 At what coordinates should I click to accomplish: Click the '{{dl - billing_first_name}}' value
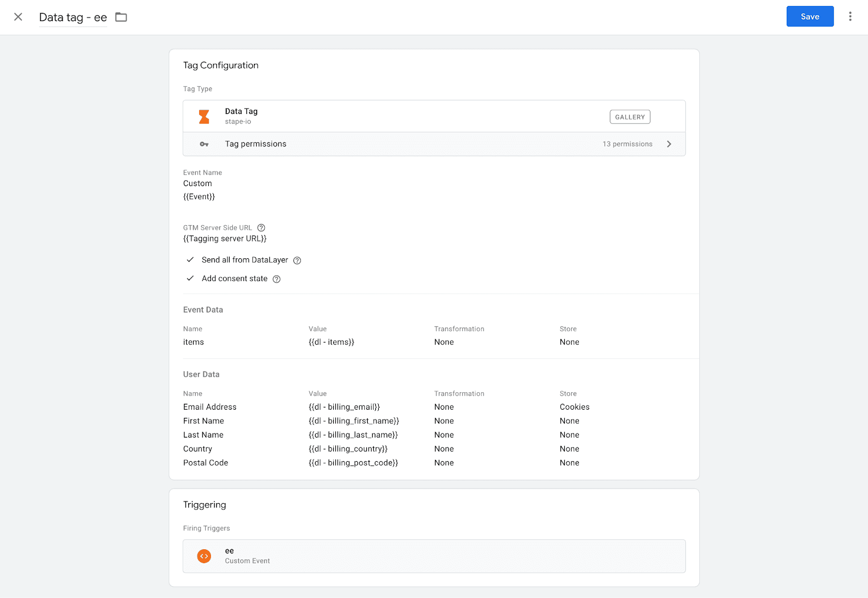pyautogui.click(x=354, y=421)
